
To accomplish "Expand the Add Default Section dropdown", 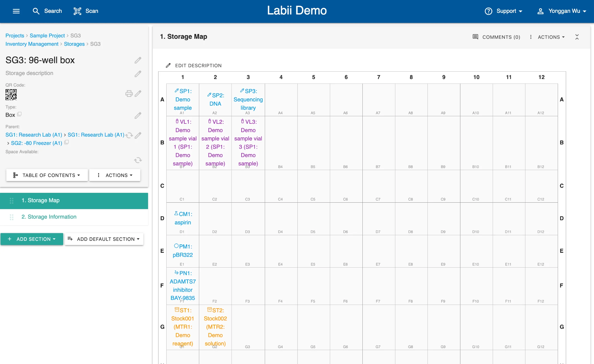I will coord(104,239).
